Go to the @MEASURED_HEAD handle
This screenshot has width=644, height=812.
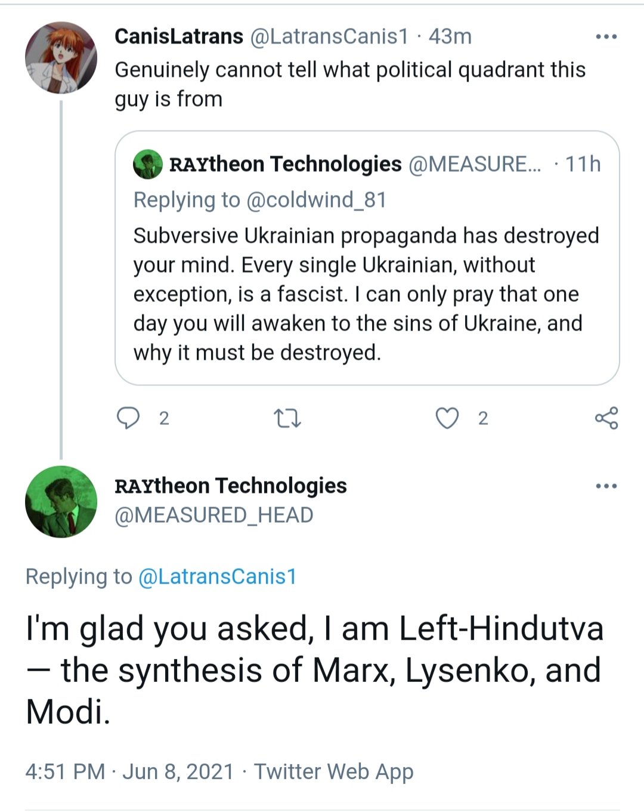[x=213, y=515]
